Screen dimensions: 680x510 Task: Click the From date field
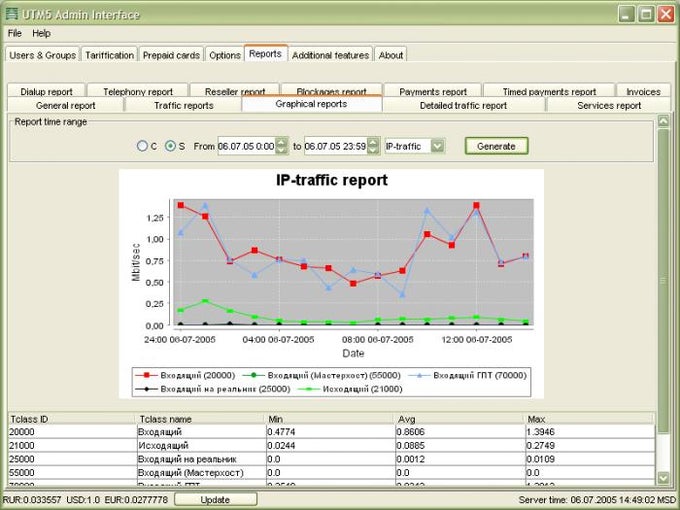pyautogui.click(x=246, y=146)
